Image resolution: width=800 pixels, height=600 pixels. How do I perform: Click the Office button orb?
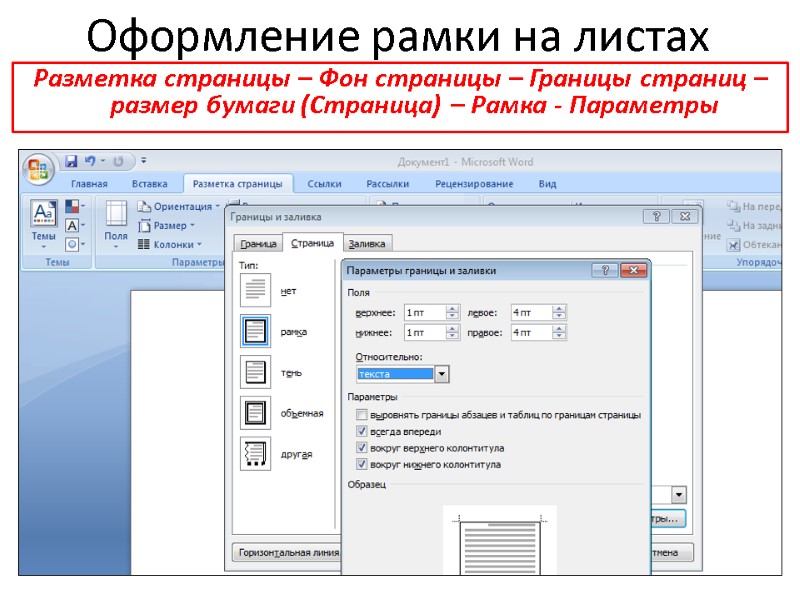tap(38, 168)
